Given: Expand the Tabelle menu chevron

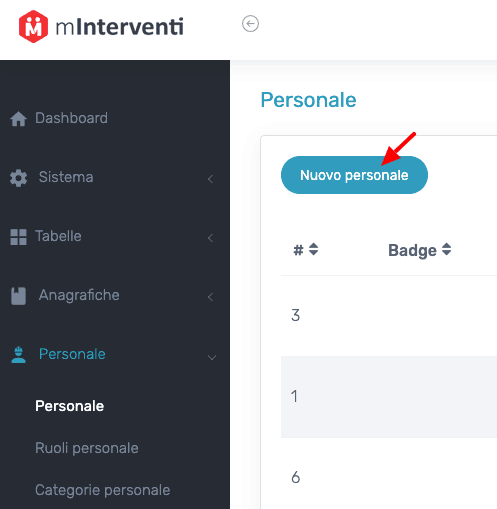Looking at the screenshot, I should 210,238.
